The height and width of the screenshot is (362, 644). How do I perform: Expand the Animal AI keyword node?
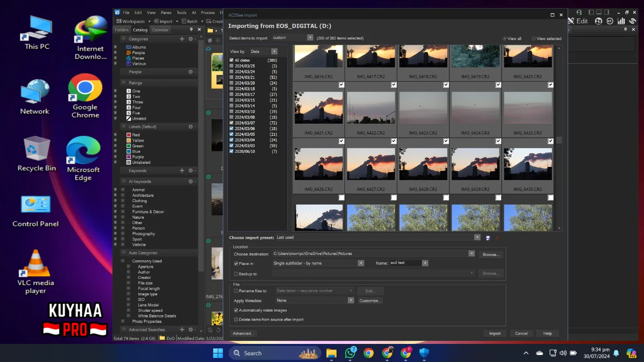pyautogui.click(x=123, y=190)
